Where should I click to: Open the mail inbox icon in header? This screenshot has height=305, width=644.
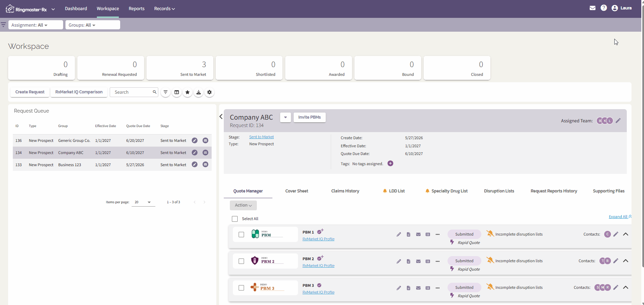[x=592, y=8]
